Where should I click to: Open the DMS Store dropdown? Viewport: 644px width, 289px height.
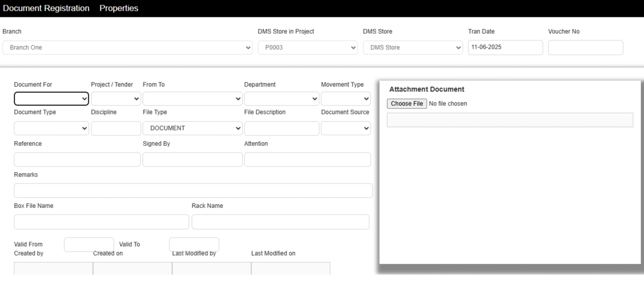point(413,48)
